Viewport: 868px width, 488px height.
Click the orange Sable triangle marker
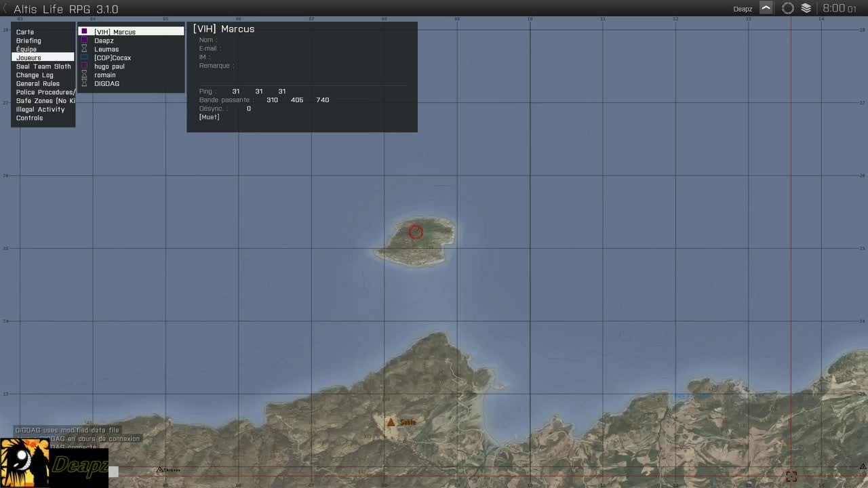tap(391, 422)
